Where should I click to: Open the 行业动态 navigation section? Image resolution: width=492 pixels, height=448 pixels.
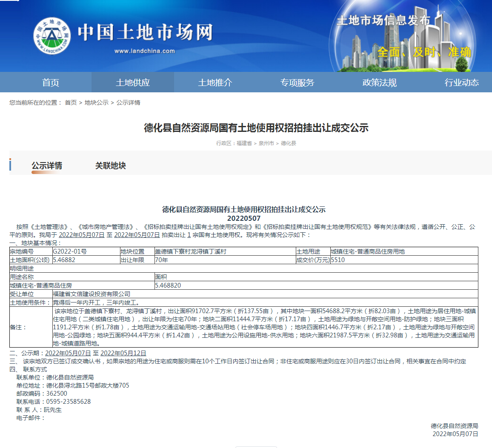coord(461,83)
